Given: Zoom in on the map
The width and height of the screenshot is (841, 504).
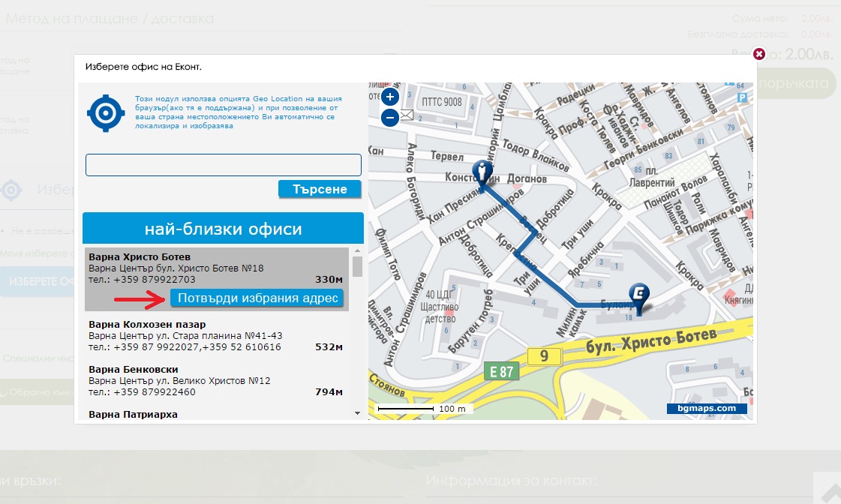Looking at the screenshot, I should pyautogui.click(x=390, y=97).
